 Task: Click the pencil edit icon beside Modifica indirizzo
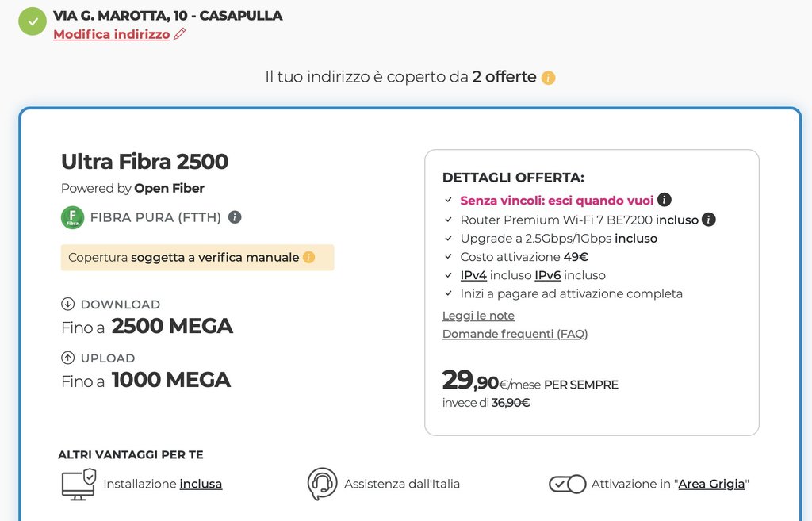180,34
